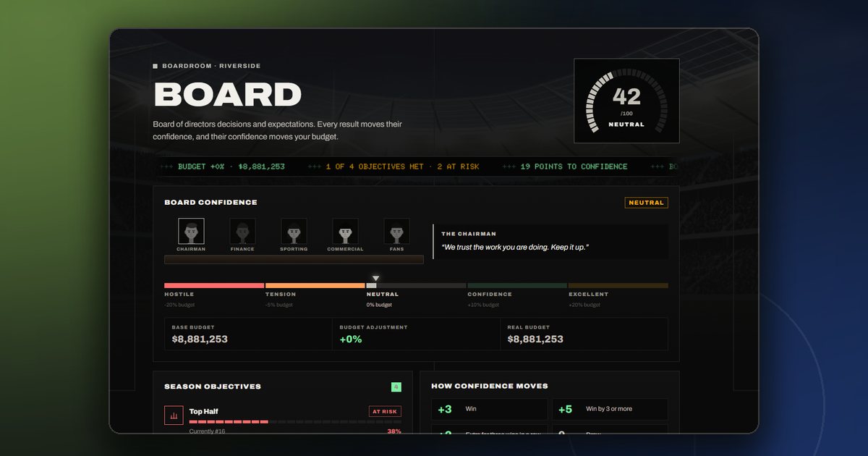Click the Season Objectives count badge 4
Screen dimensions: 868x456
click(396, 387)
